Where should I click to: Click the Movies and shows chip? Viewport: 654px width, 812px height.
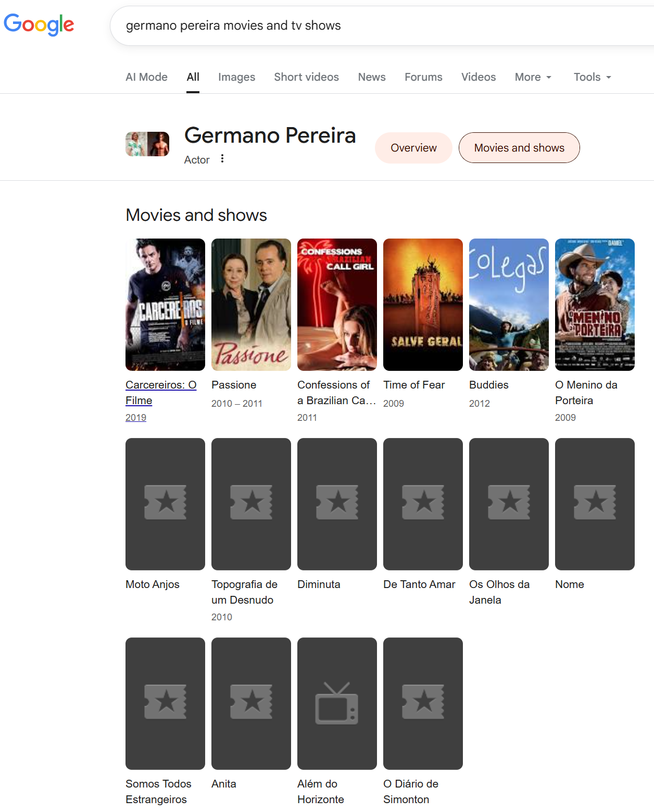coord(519,148)
